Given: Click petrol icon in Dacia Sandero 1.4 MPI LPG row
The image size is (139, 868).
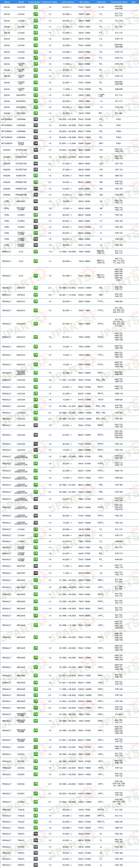Looking at the screenshot, I should [x=36, y=95].
